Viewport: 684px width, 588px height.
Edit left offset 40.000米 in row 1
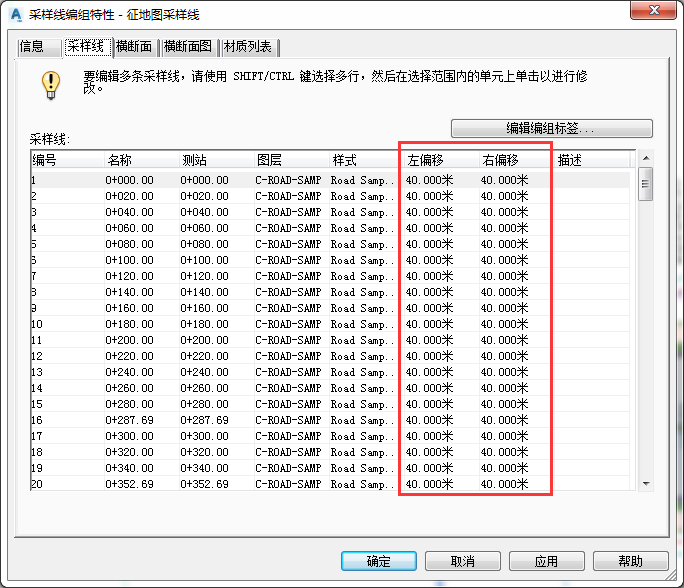point(430,180)
